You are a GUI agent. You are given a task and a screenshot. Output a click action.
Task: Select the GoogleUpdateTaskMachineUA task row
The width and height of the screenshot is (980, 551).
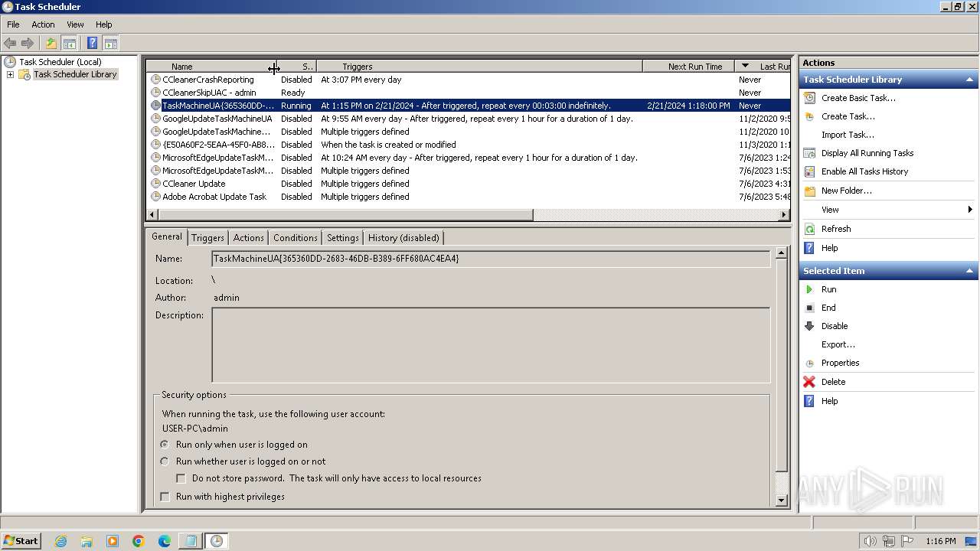click(468, 119)
